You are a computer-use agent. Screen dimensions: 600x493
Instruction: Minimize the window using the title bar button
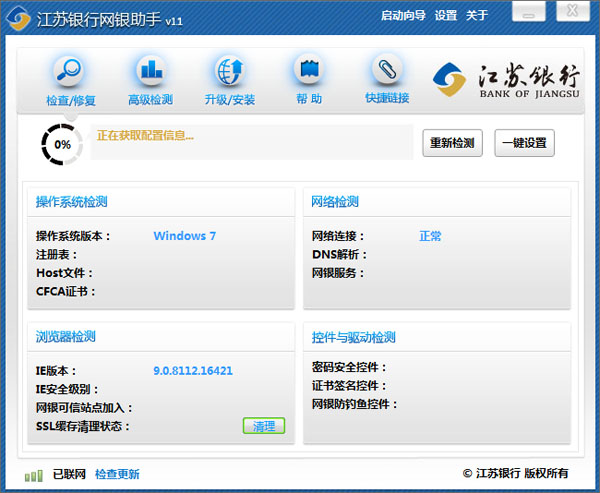(529, 12)
